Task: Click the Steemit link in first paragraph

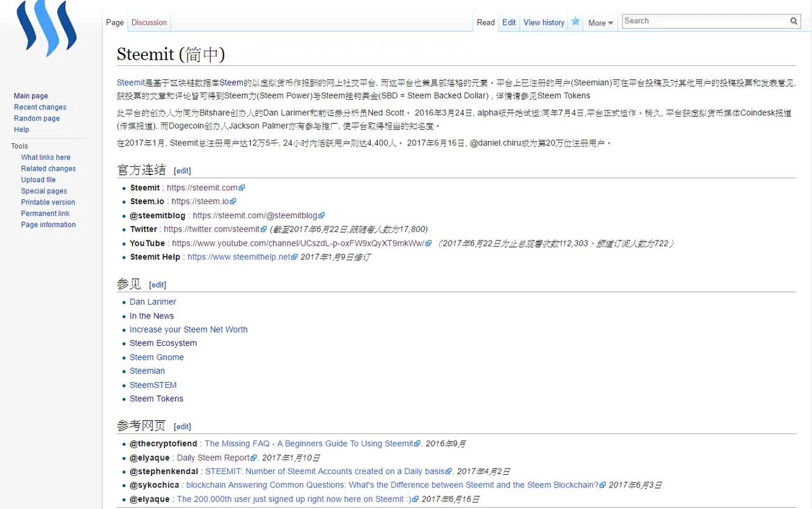Action: (x=131, y=83)
